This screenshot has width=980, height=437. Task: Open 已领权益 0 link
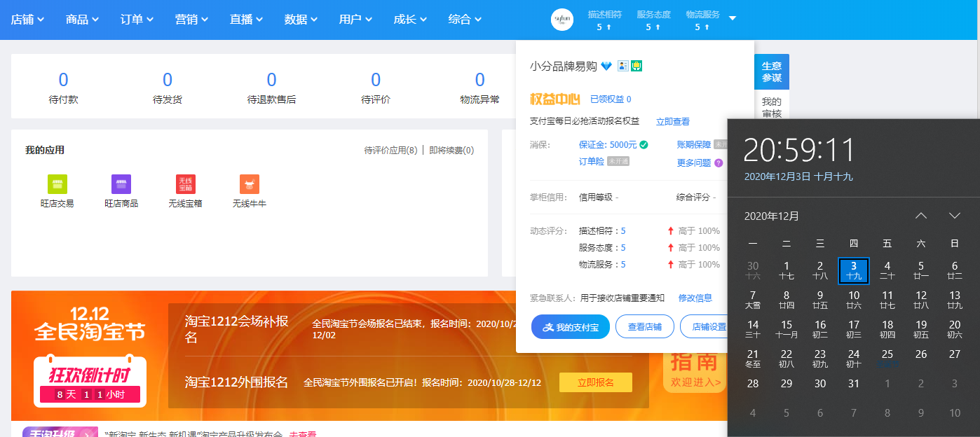point(611,99)
